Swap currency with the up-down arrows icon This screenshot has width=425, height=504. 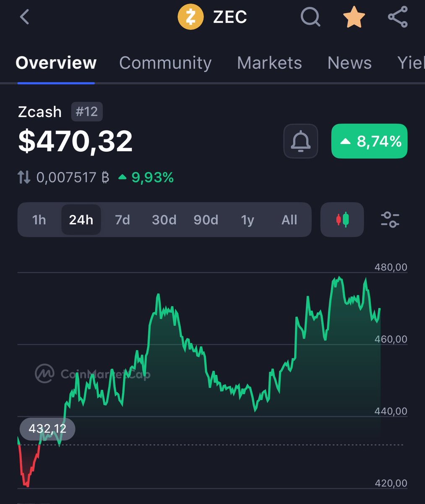(x=24, y=178)
